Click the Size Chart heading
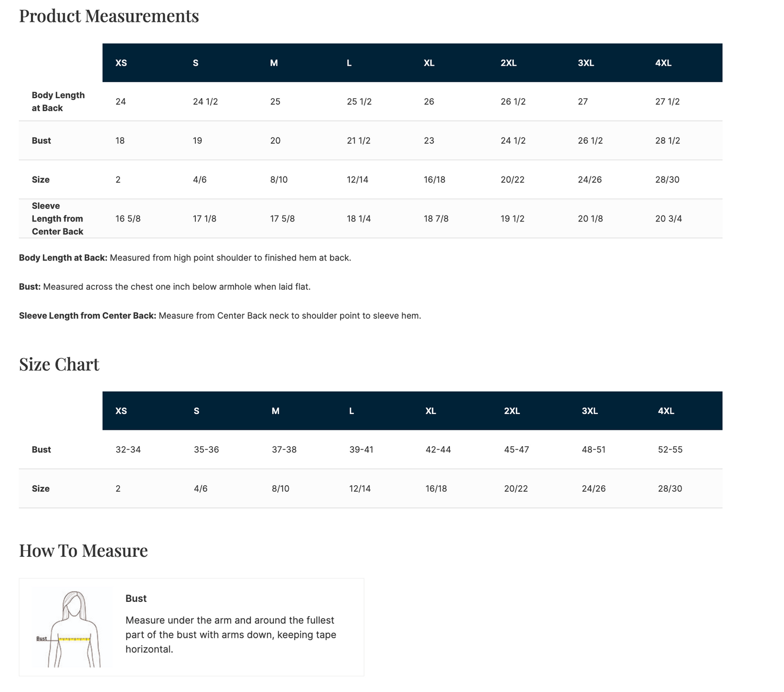 pyautogui.click(x=59, y=364)
